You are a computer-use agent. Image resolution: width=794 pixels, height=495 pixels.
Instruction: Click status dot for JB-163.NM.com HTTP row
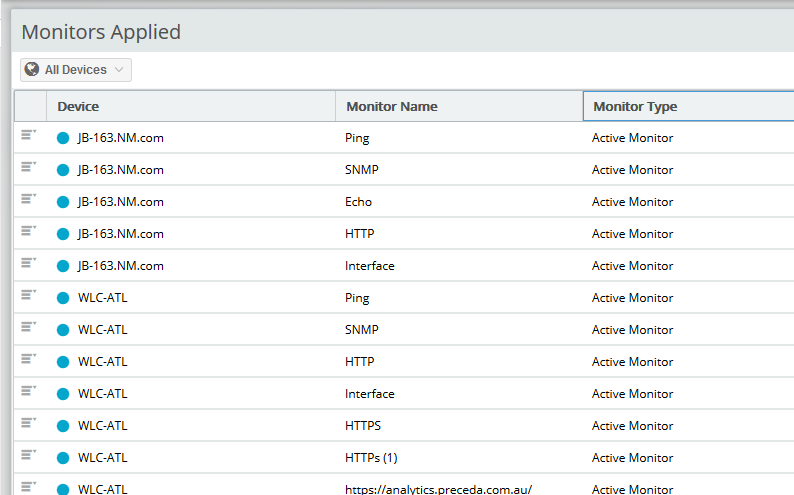(63, 234)
